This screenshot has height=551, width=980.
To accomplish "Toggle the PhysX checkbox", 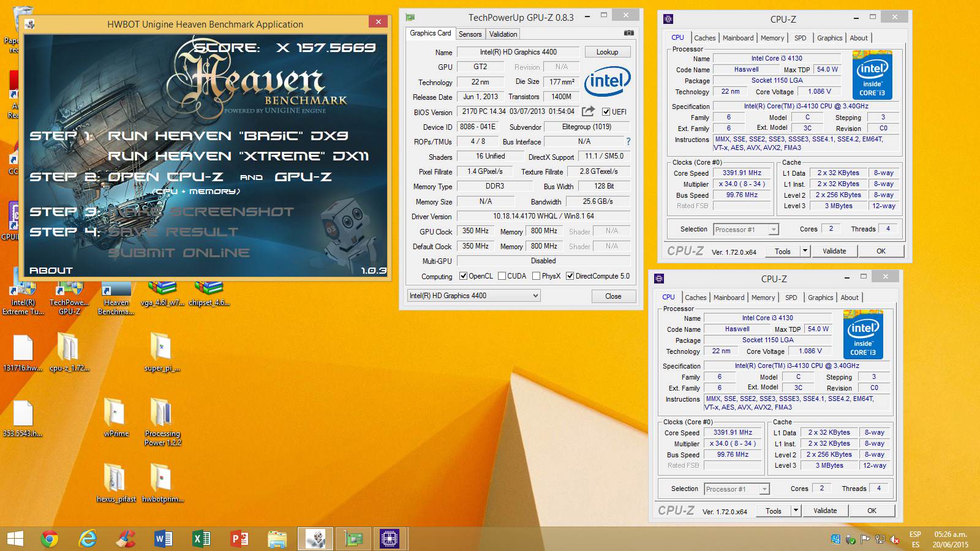I will point(537,276).
